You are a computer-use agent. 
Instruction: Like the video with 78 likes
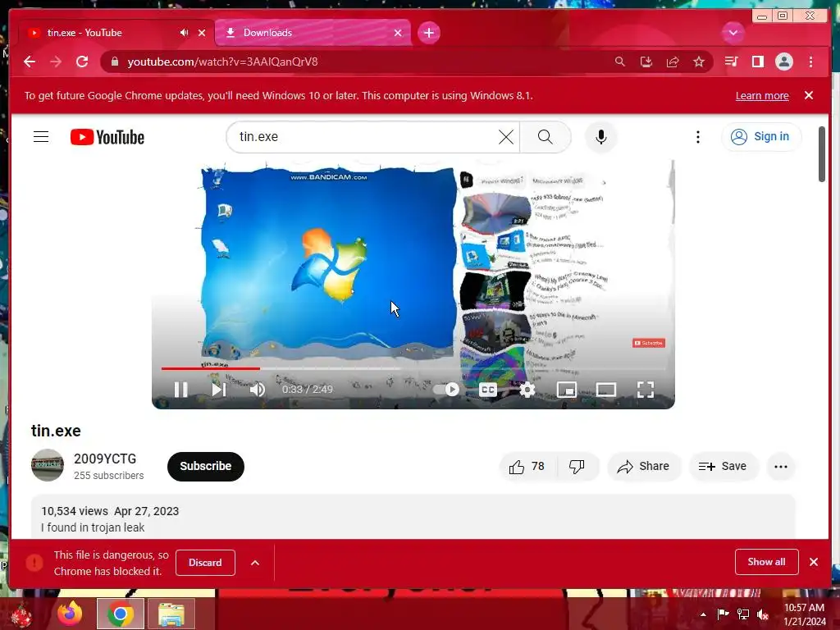click(x=527, y=467)
